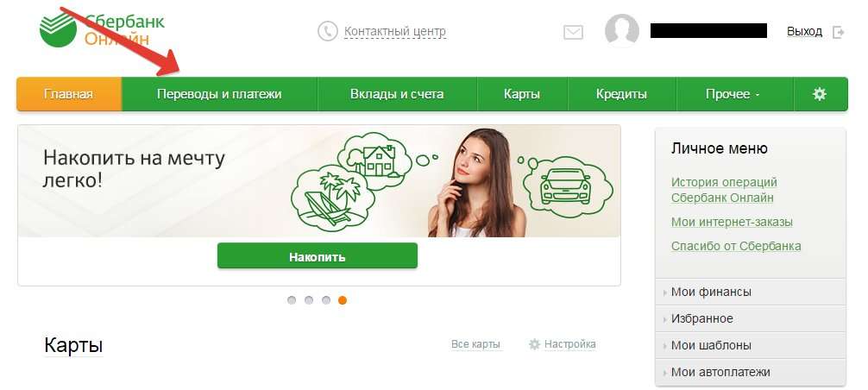Select the third banner carousel dot
The width and height of the screenshot is (868, 390).
[326, 300]
